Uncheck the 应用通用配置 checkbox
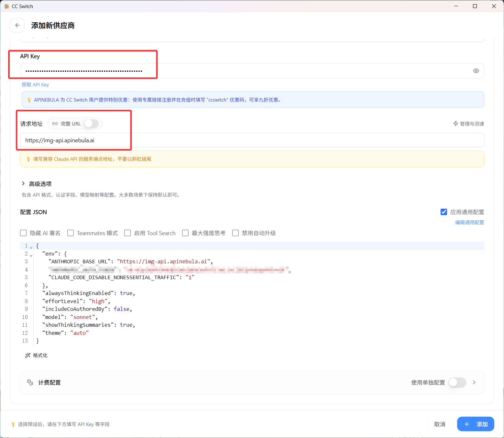504x438 pixels. tap(444, 212)
